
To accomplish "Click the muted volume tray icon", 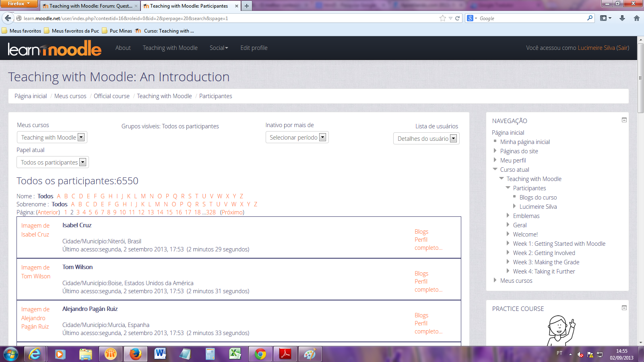I will pos(580,354).
